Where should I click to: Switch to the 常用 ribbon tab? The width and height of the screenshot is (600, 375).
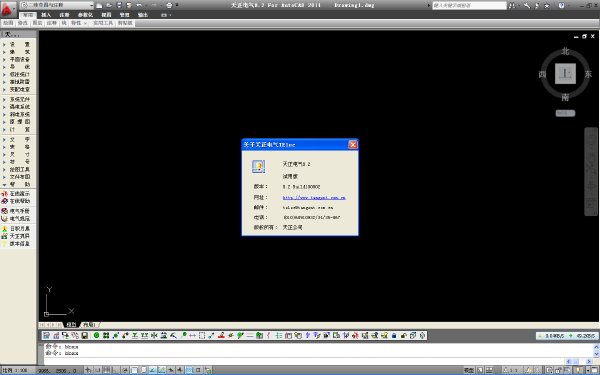coord(28,15)
